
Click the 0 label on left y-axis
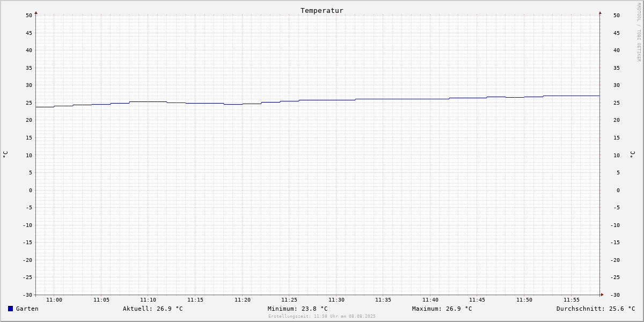tap(31, 191)
